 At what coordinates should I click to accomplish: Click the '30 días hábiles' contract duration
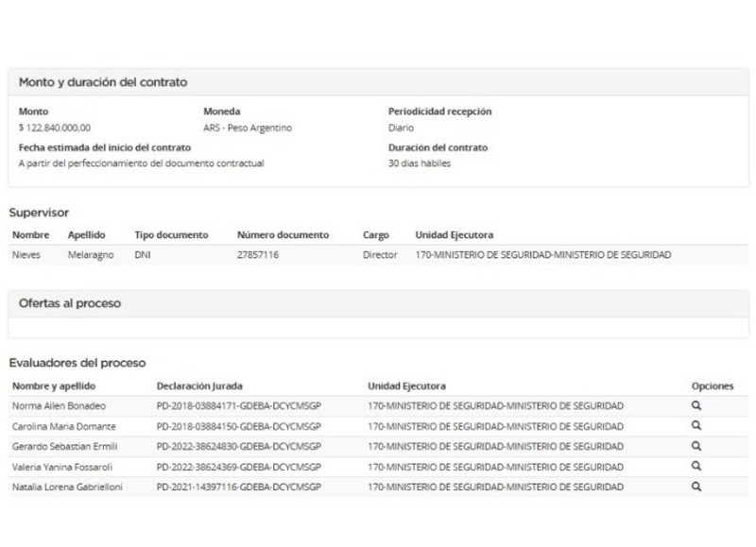point(420,163)
